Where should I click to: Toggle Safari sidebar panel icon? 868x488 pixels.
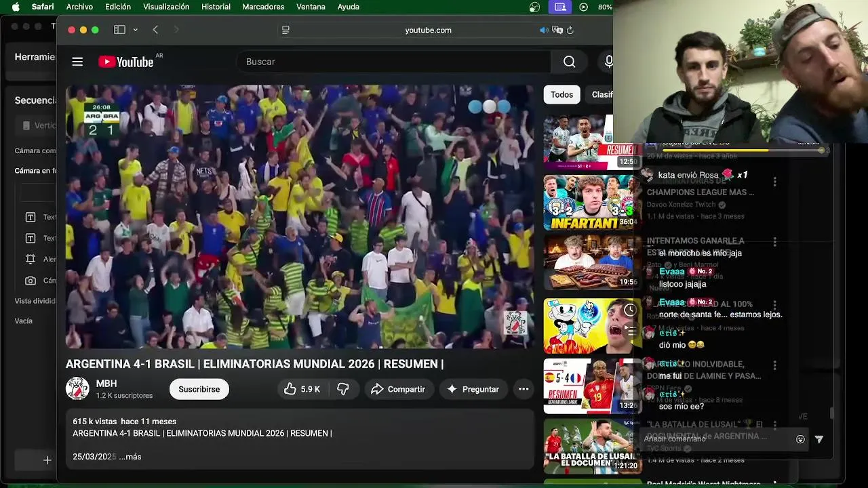pos(119,30)
